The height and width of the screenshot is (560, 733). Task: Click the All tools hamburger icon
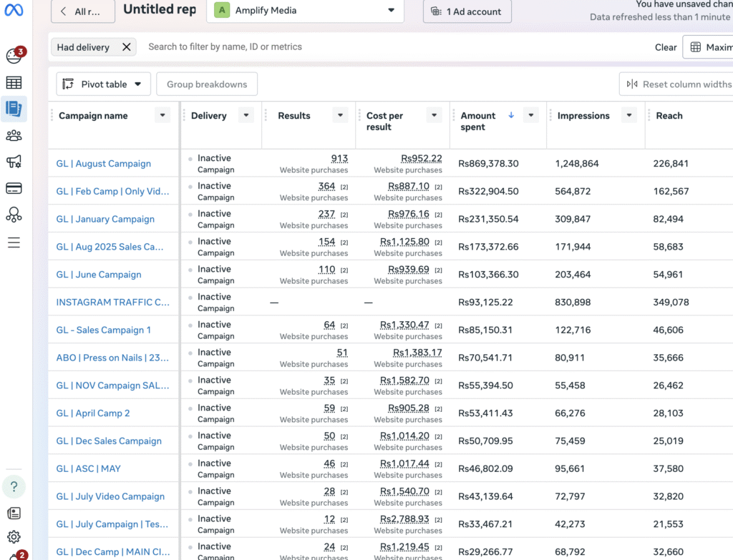pyautogui.click(x=14, y=243)
